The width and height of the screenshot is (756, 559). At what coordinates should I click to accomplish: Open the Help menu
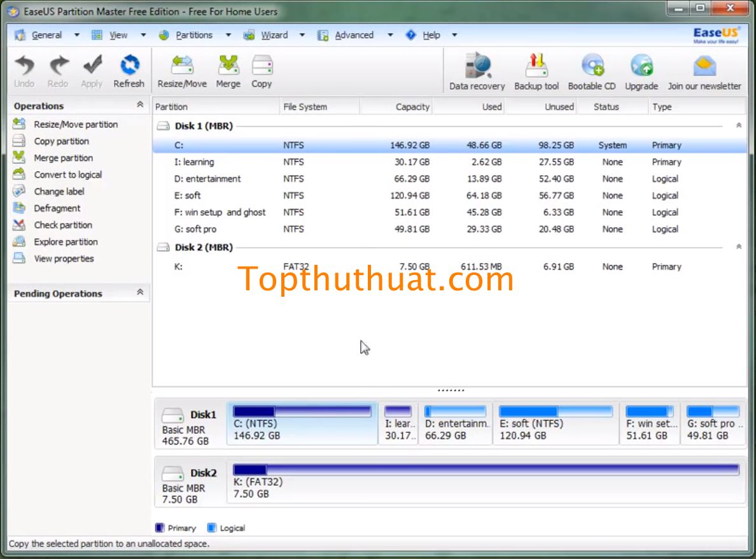coord(431,35)
